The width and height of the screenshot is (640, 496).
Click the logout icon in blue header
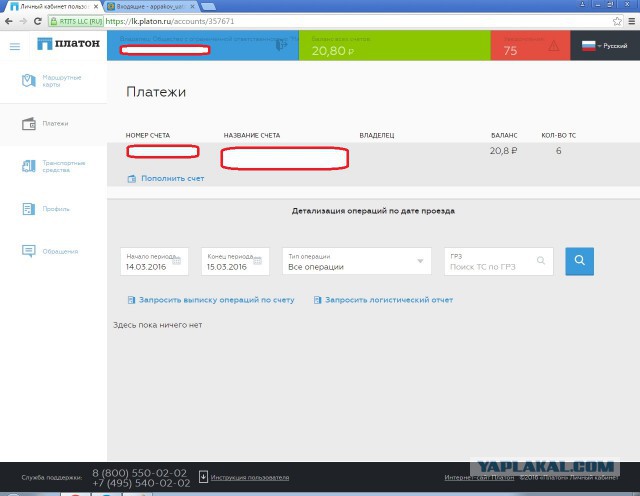tap(282, 44)
